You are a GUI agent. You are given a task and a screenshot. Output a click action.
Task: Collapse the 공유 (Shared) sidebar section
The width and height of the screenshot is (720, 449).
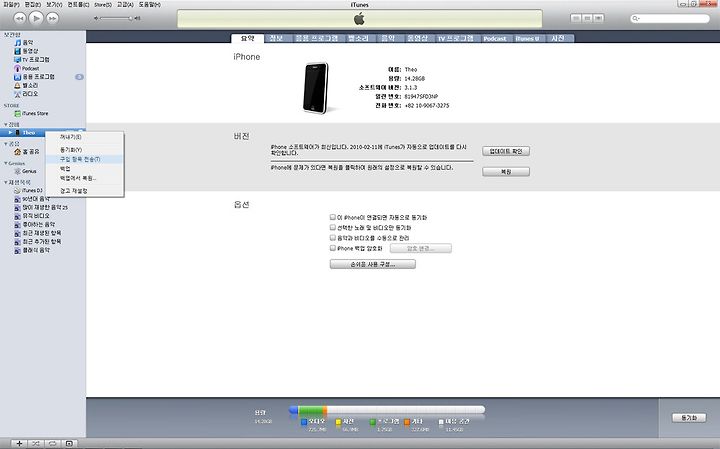[x=6, y=144]
